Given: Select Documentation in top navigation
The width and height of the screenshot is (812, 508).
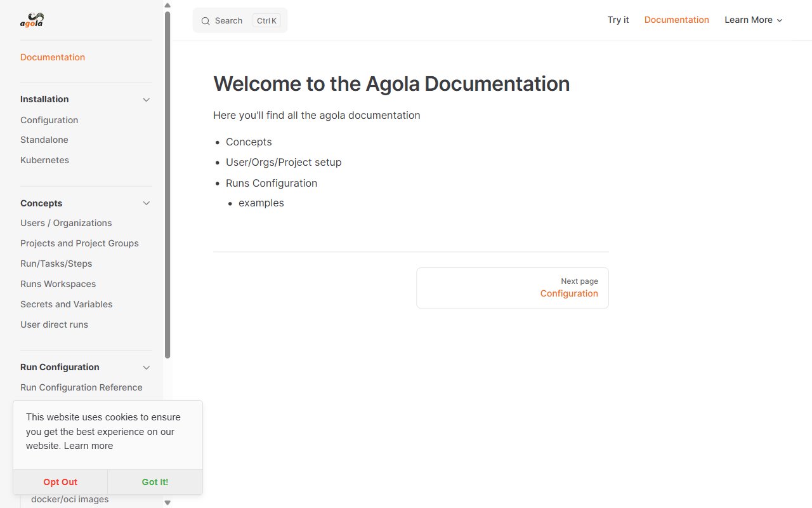Looking at the screenshot, I should point(677,20).
